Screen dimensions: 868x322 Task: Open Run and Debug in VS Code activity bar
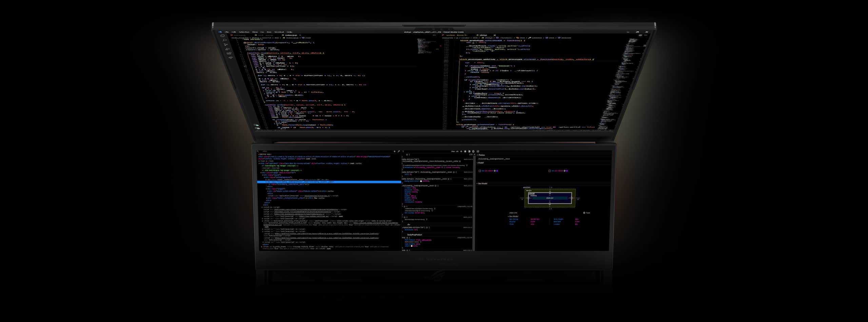click(228, 49)
